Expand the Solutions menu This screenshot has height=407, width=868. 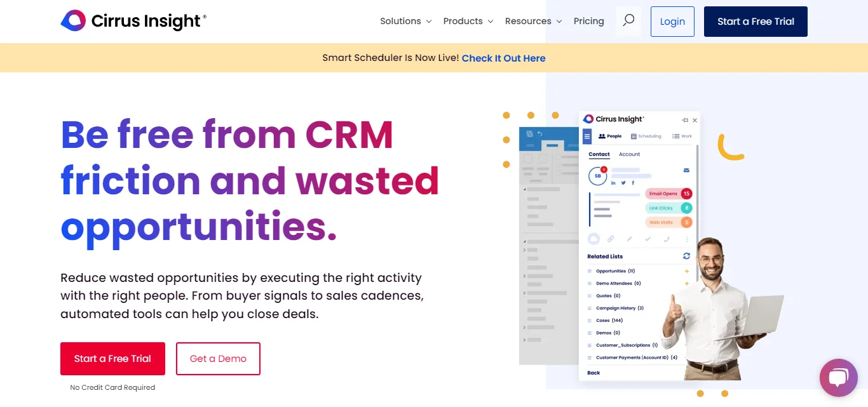pyautogui.click(x=406, y=21)
